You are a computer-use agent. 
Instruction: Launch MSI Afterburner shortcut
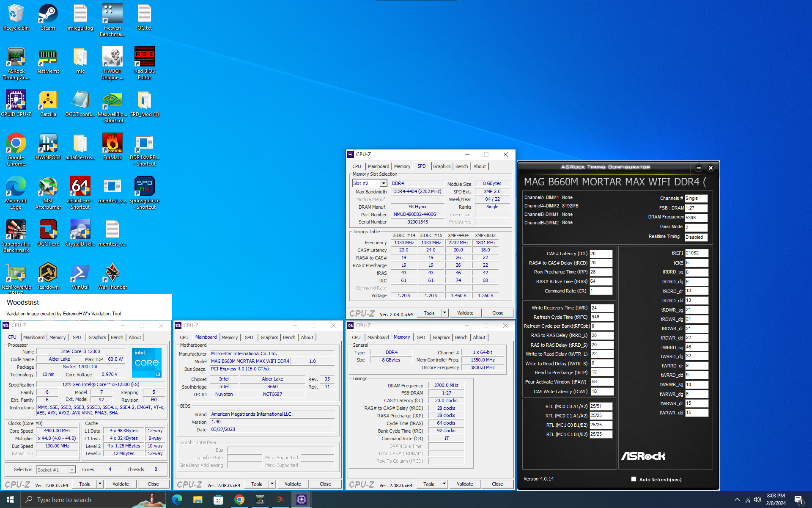48,193
